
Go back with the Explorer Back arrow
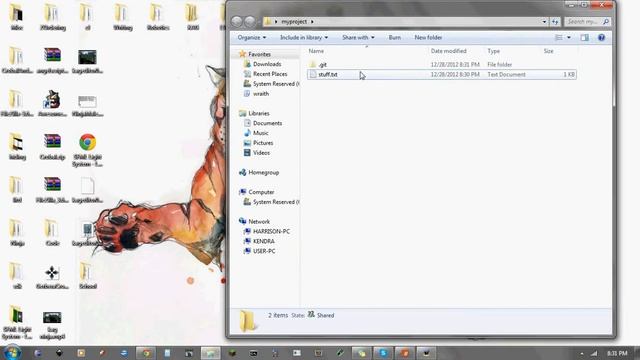[x=237, y=22]
